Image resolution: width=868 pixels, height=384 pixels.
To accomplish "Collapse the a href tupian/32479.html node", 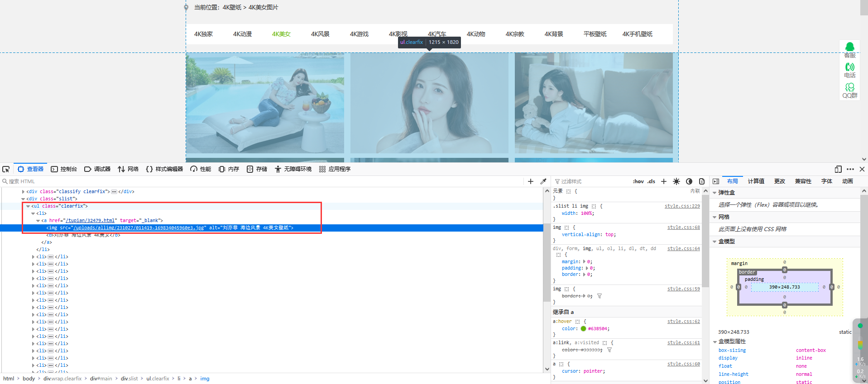I will pyautogui.click(x=38, y=221).
